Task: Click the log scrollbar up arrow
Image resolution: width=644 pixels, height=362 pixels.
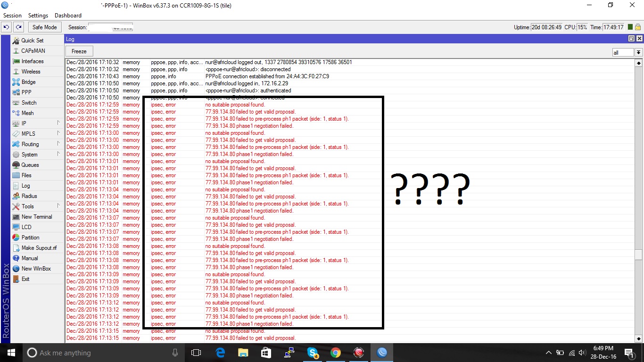Action: coord(639,63)
